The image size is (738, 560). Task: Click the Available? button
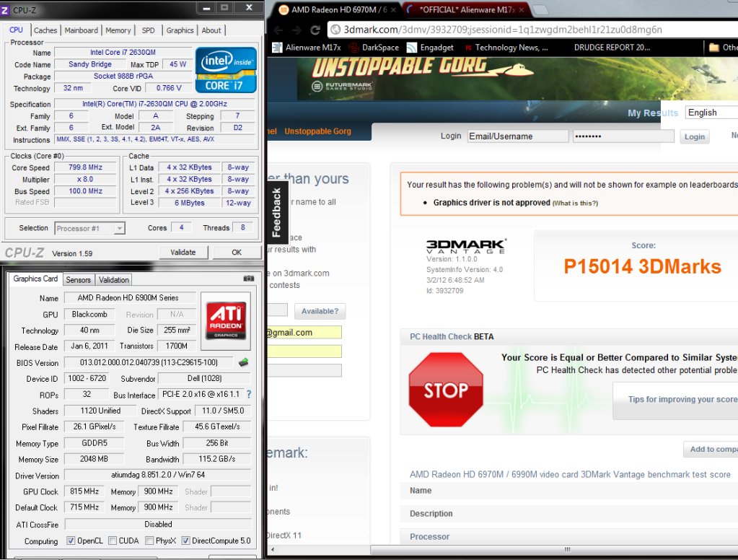tap(320, 311)
